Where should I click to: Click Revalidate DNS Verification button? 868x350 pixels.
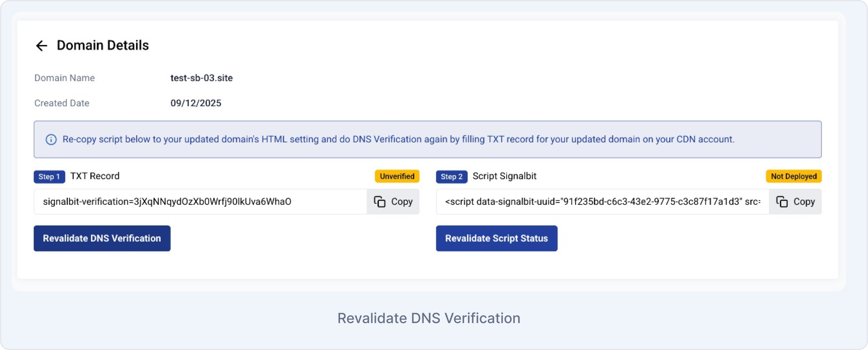[102, 238]
